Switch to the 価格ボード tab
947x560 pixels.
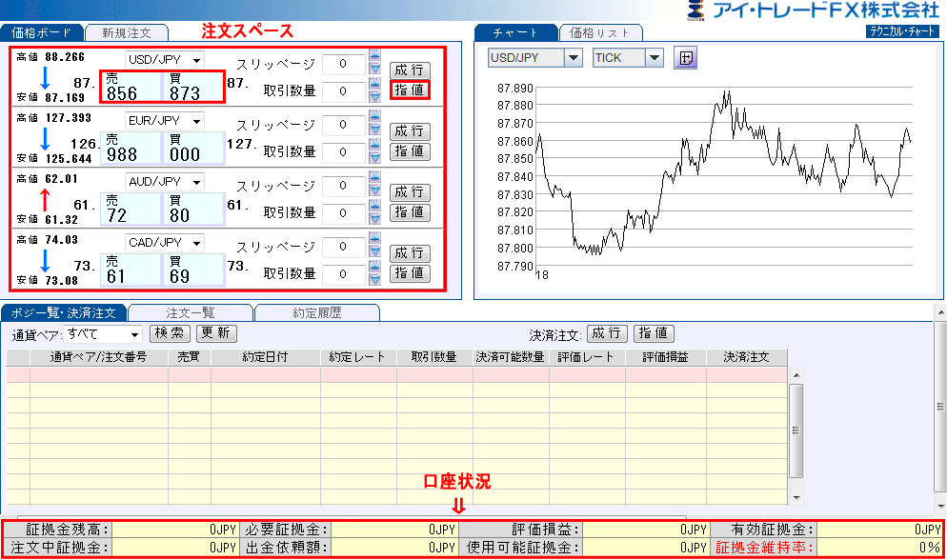tap(41, 32)
